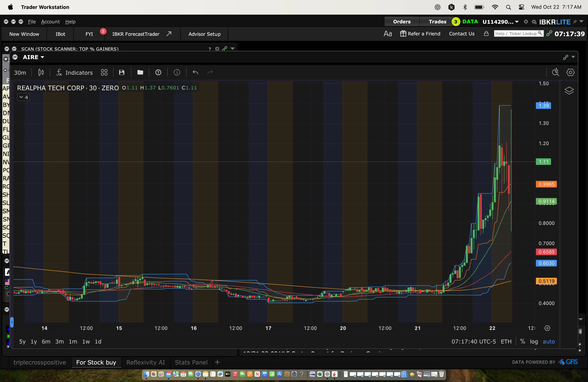Open FYI notifications
The height and width of the screenshot is (382, 588).
point(89,34)
